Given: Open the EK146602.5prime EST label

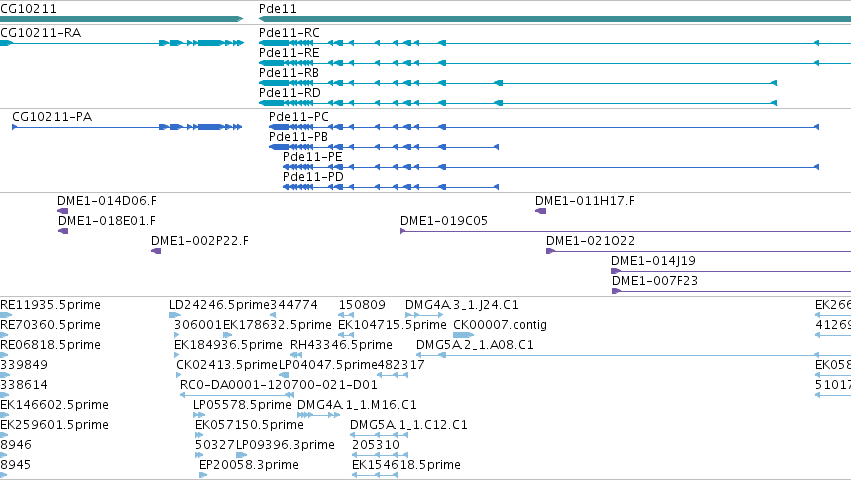Looking at the screenshot, I should [x=54, y=405].
